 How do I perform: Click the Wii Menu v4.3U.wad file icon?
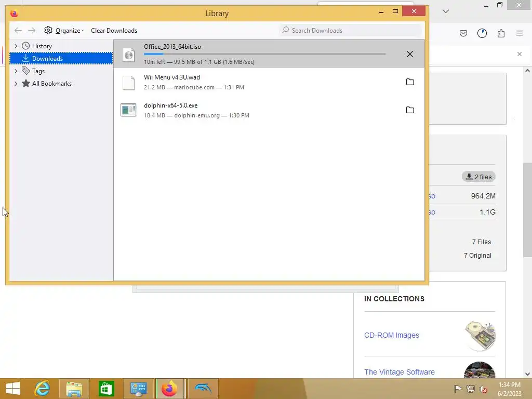129,83
